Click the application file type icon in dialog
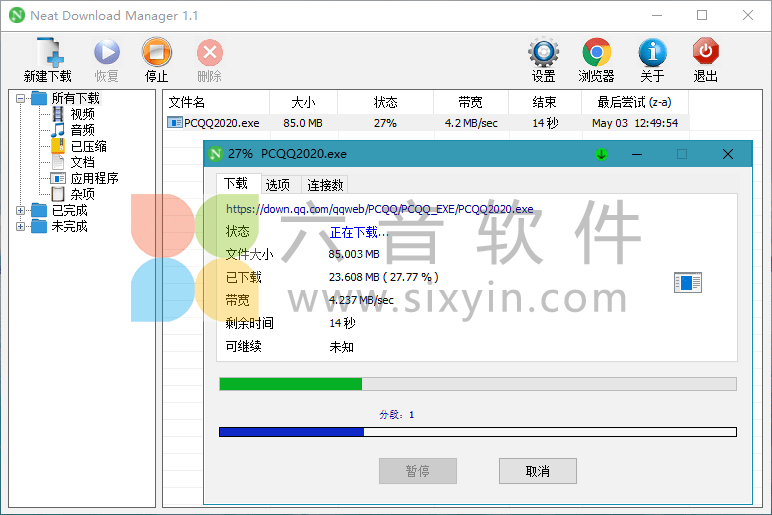This screenshot has height=515, width=772. (x=688, y=283)
